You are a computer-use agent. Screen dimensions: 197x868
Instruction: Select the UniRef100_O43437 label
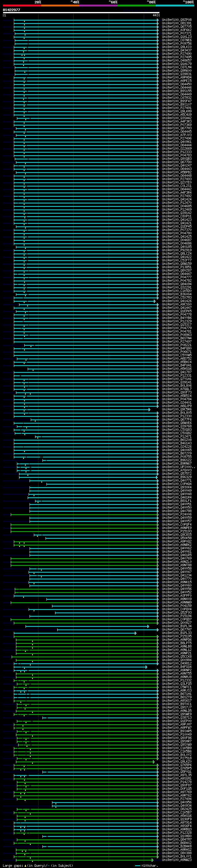[177, 50]
